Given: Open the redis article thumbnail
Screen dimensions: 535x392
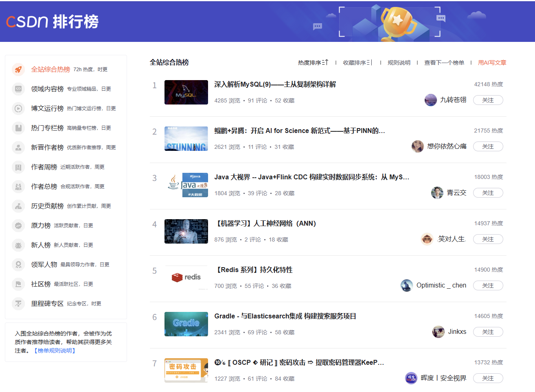Looking at the screenshot, I should click(x=186, y=278).
